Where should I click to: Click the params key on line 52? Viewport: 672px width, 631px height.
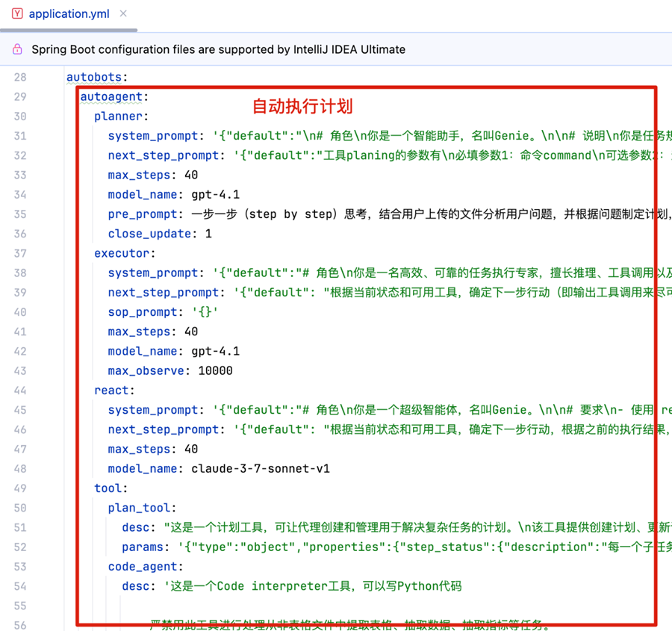pyautogui.click(x=143, y=547)
